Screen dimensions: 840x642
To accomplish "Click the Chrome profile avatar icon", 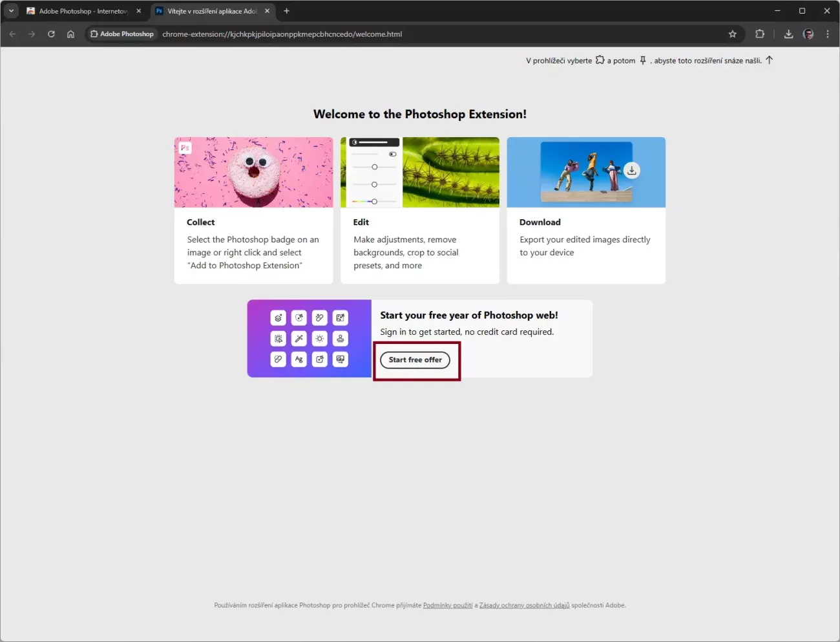I will [808, 34].
